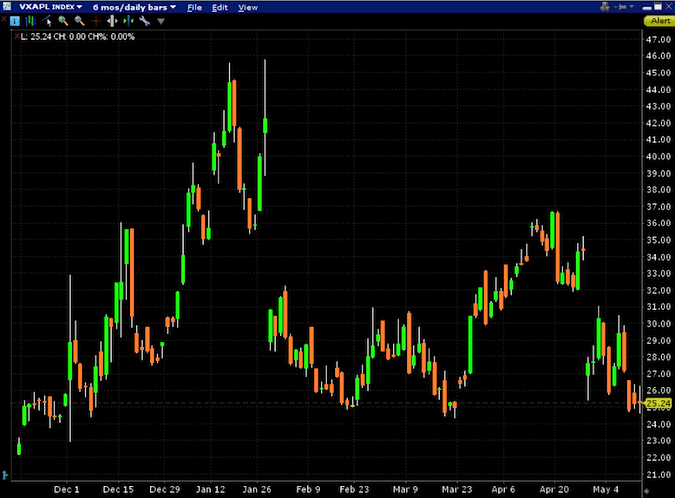Open the 6 mos/daily bars period dropdown
This screenshot has width=675, height=498.
tap(134, 7)
